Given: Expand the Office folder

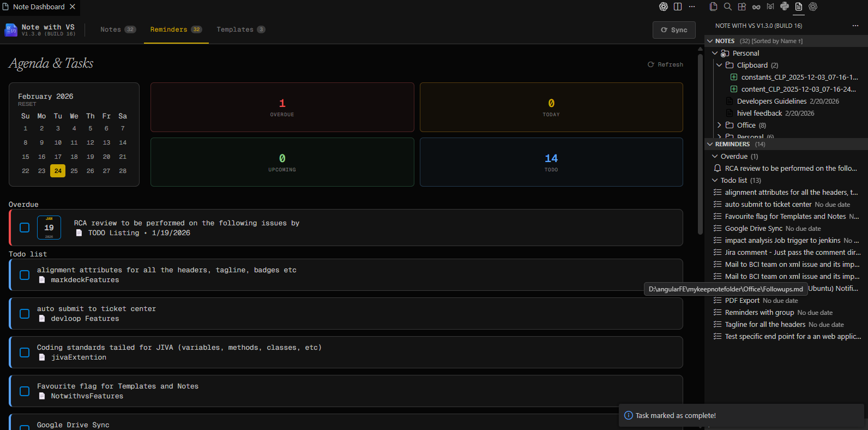Looking at the screenshot, I should point(719,125).
